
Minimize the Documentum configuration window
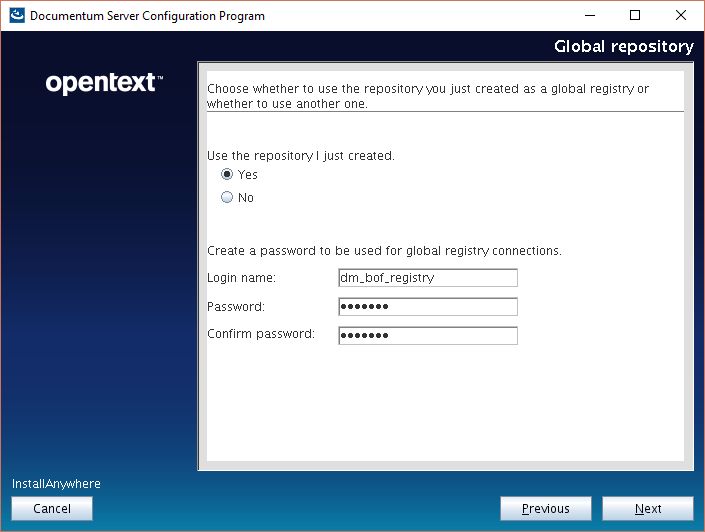click(x=588, y=16)
